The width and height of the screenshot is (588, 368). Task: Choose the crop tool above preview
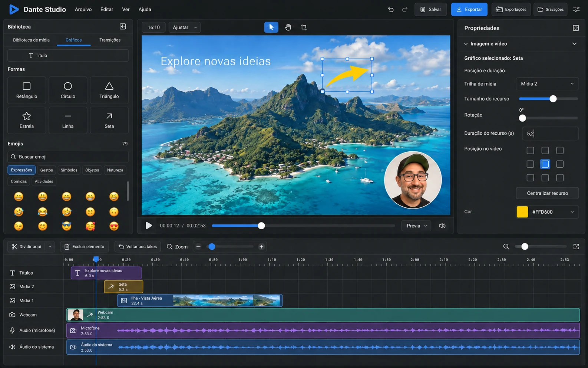coord(304,27)
